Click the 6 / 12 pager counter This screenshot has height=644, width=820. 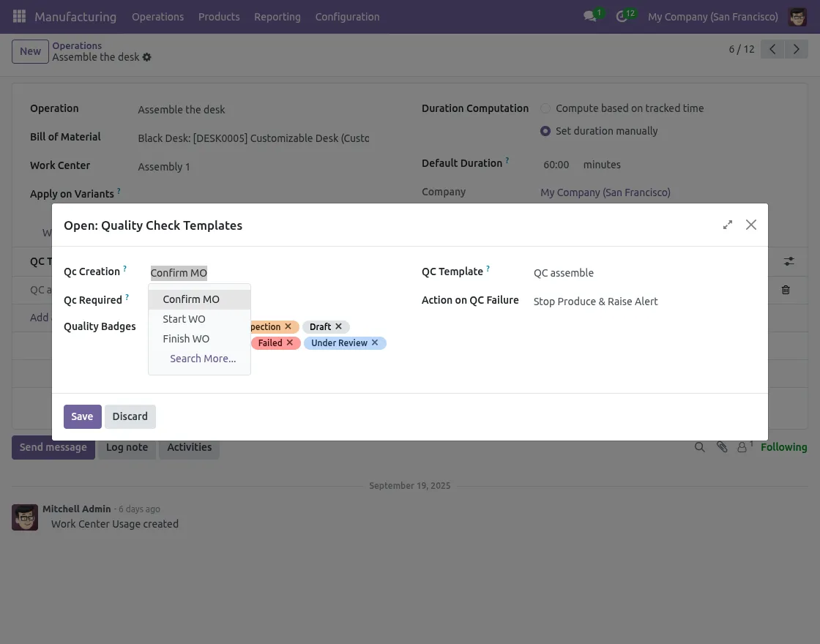coord(742,49)
